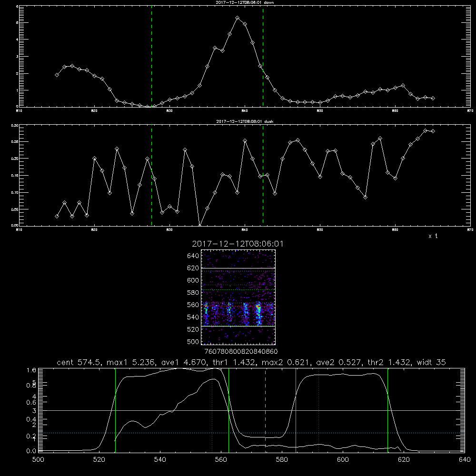Select the orange dashed center line in bottom plot
The height and width of the screenshot is (476, 476).
[265, 410]
